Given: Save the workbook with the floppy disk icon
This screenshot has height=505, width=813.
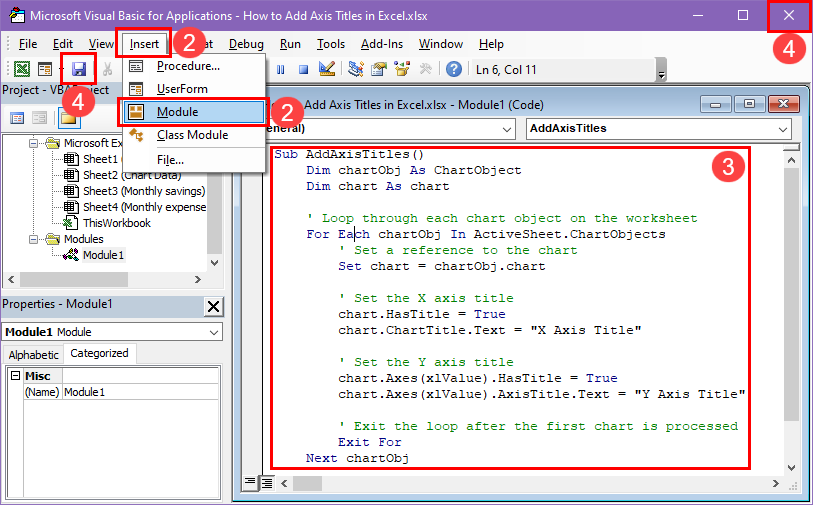Looking at the screenshot, I should 79,69.
